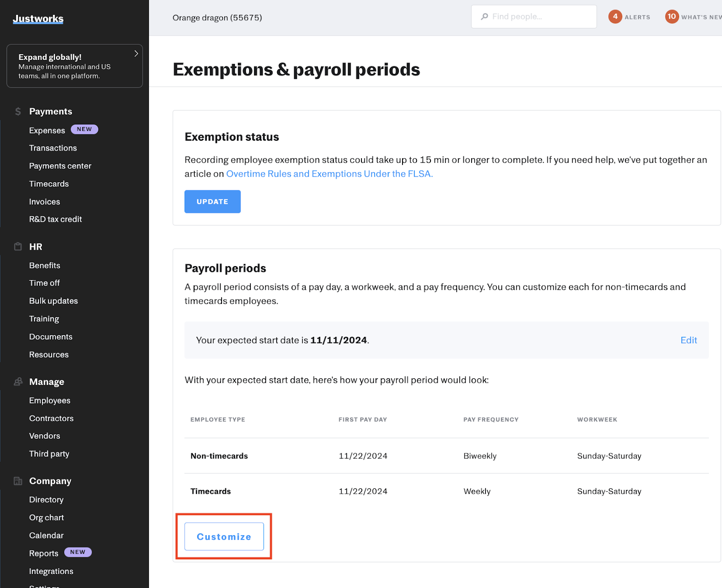The width and height of the screenshot is (722, 588).
Task: Navigate to Time off
Action: 44,283
